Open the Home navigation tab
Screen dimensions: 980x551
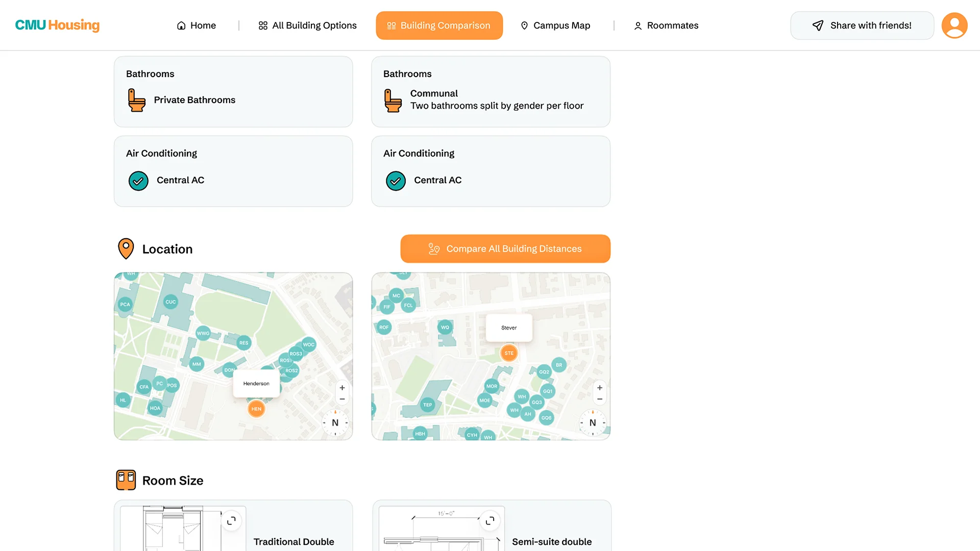click(x=197, y=26)
